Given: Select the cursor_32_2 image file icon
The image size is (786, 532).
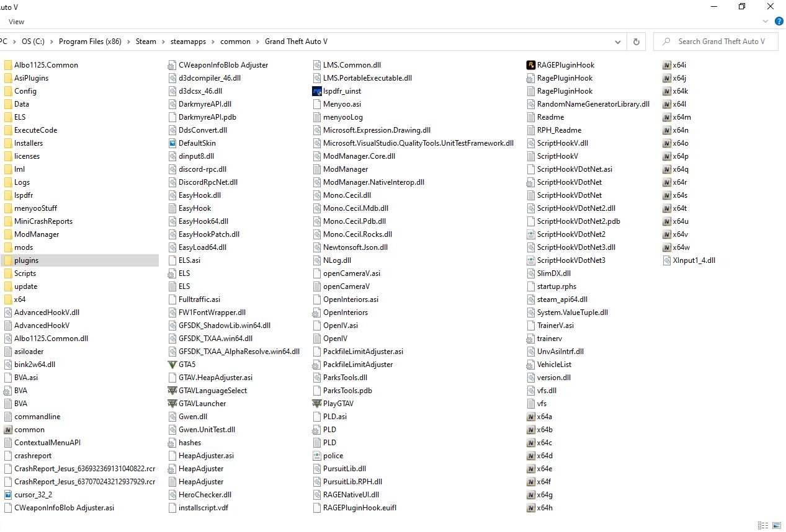Looking at the screenshot, I should [x=8, y=495].
